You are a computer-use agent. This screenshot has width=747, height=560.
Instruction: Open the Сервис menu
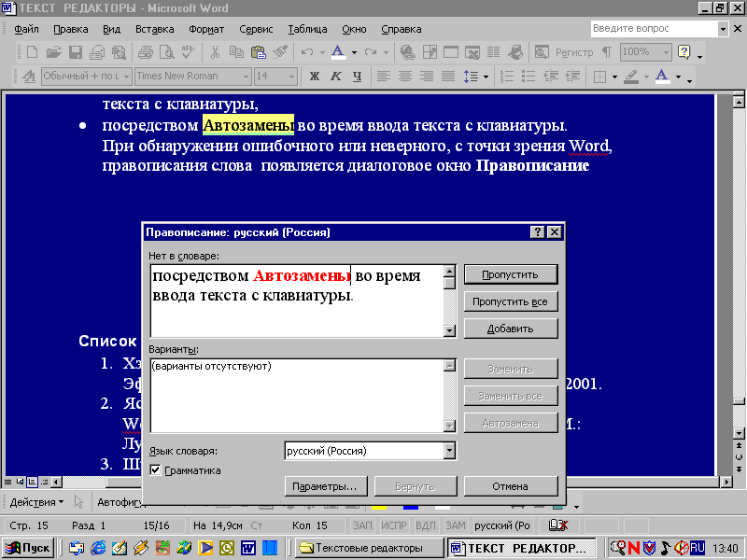point(256,29)
